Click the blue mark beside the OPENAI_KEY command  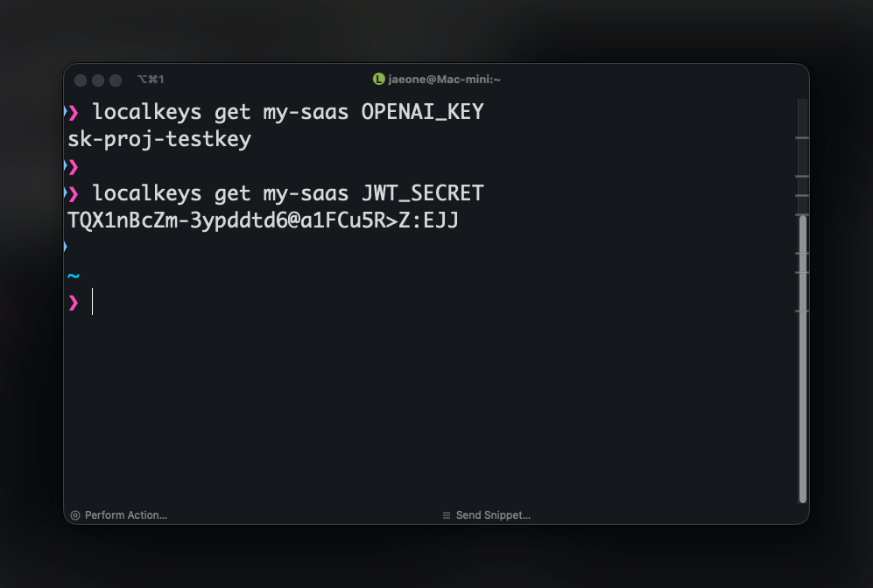66,112
